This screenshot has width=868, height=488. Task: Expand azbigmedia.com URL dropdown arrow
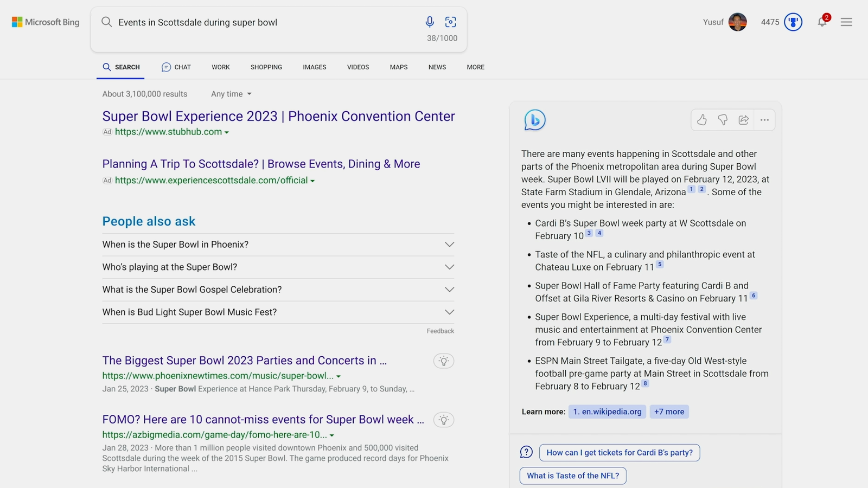332,435
